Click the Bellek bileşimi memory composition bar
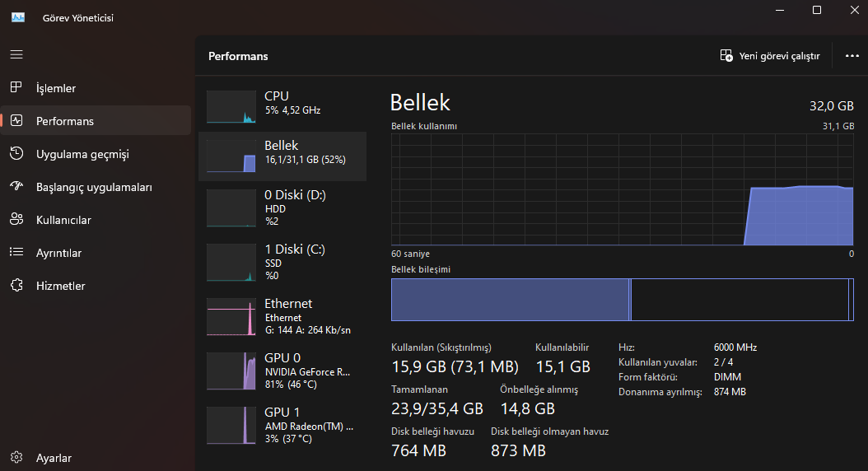The height and width of the screenshot is (471, 868). 622,300
